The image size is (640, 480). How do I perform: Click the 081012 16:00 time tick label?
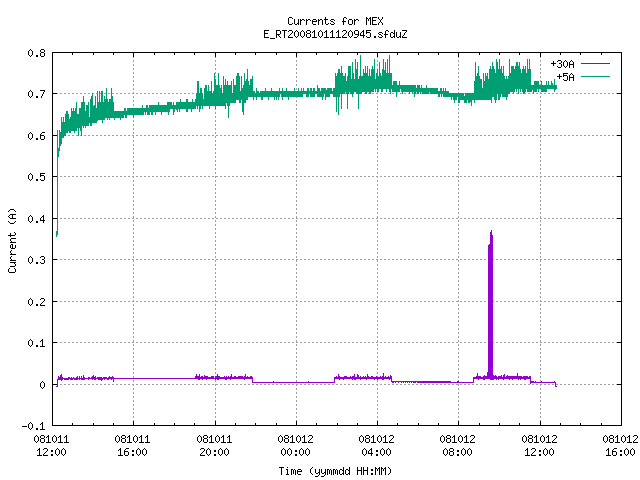click(x=620, y=446)
